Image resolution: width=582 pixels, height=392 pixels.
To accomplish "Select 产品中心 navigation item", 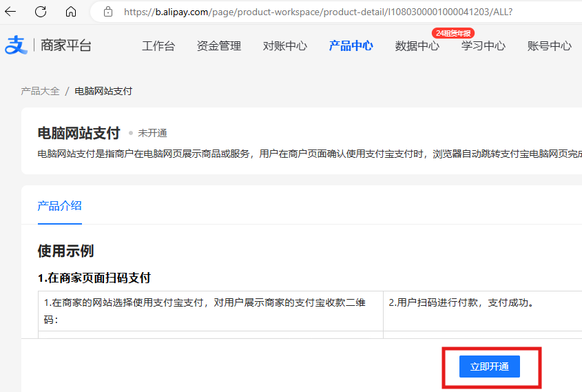I will (x=351, y=46).
